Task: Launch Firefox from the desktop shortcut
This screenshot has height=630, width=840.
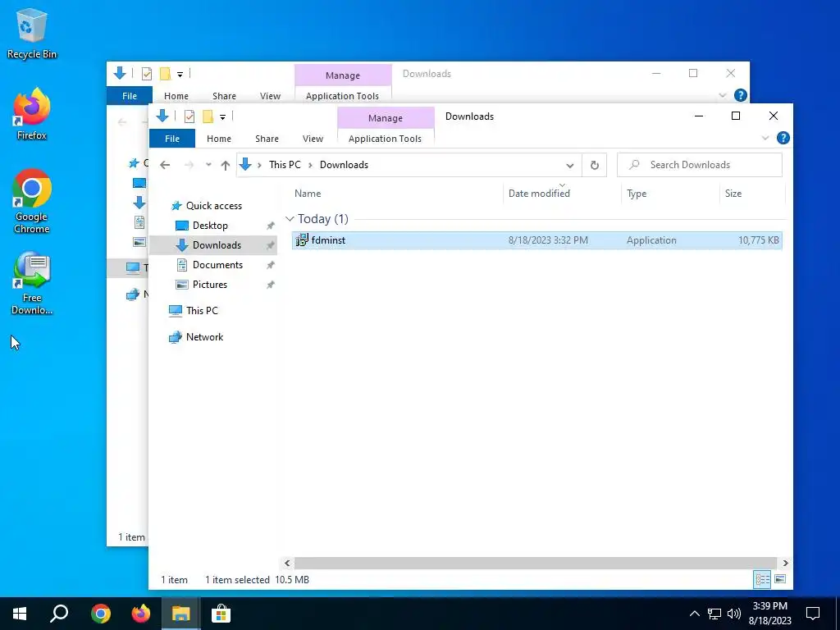Action: [x=32, y=114]
